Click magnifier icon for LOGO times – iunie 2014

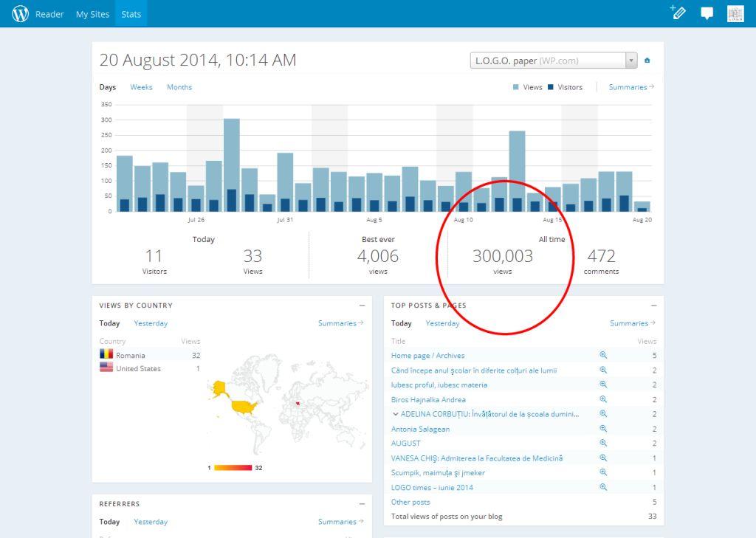click(603, 487)
